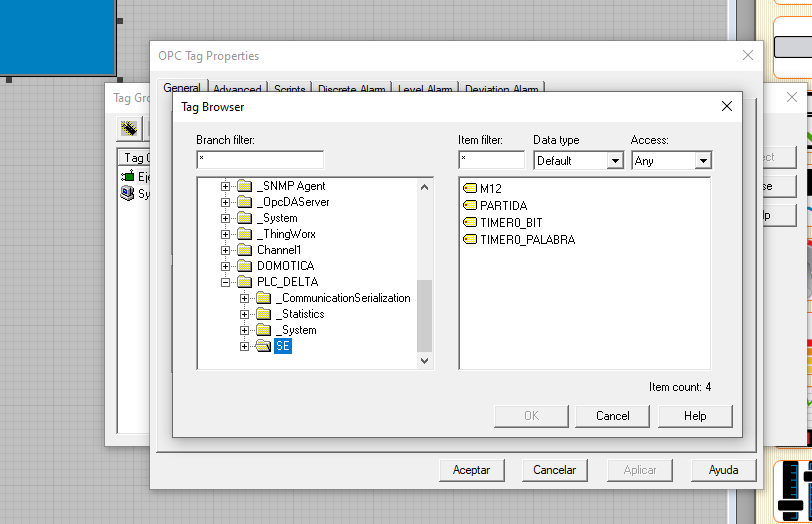Viewport: 812px width, 524px height.
Task: Switch to the General tab
Action: click(182, 89)
